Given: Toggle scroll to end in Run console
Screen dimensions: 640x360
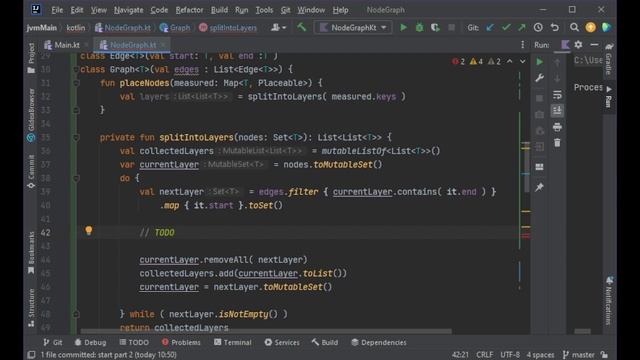Looking at the screenshot, I should 557,111.
